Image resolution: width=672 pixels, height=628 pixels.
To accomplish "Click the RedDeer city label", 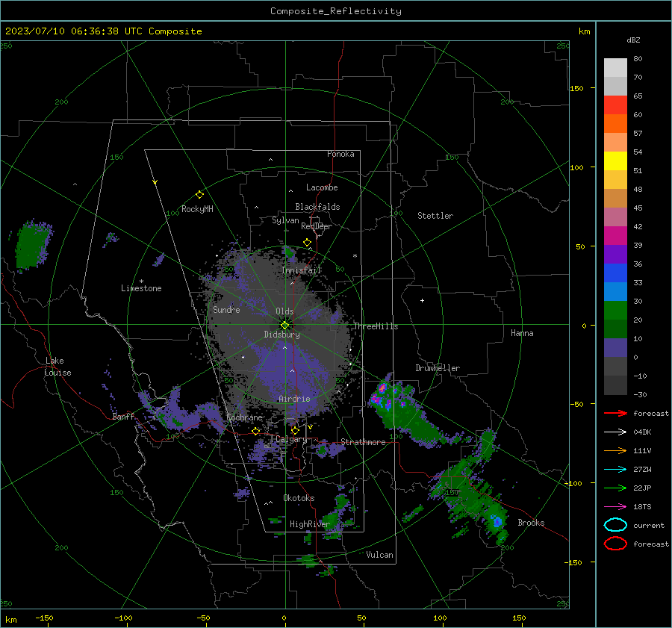I will 317,226.
